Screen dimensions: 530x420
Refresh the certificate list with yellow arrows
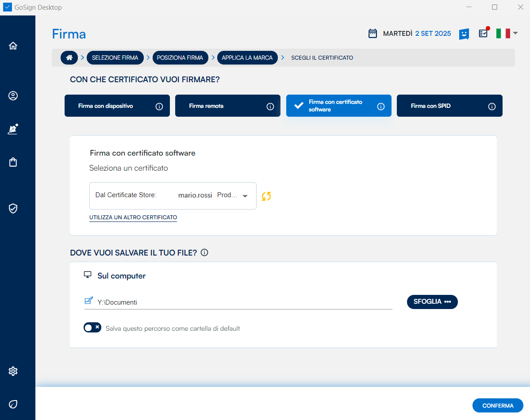point(266,196)
